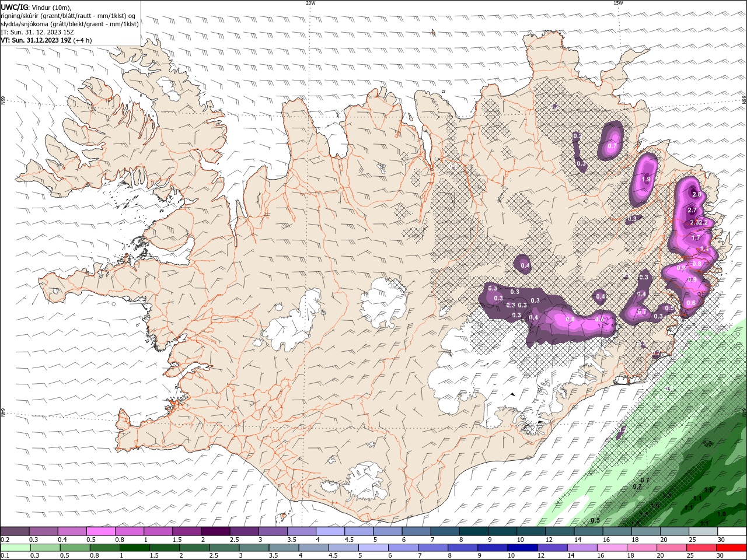Select the dark purple 2 snow legend swatch
The height and width of the screenshot is (560, 747).
(215, 531)
